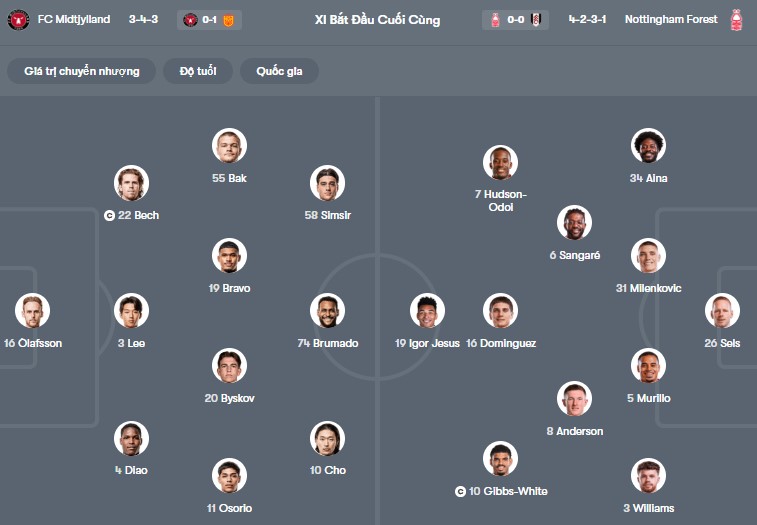Click the captain badge beside Gibbs-White
Screen dimensions: 757x525
(x=460, y=491)
